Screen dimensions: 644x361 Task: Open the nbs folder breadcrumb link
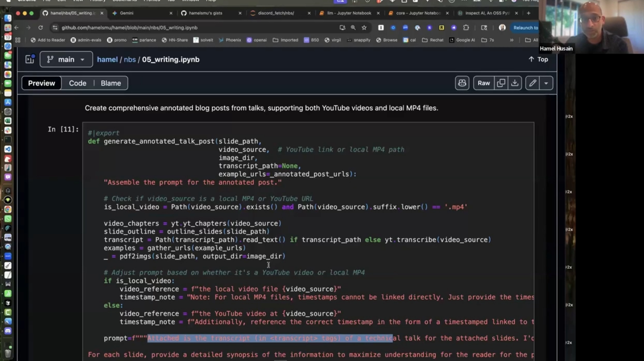(x=130, y=59)
